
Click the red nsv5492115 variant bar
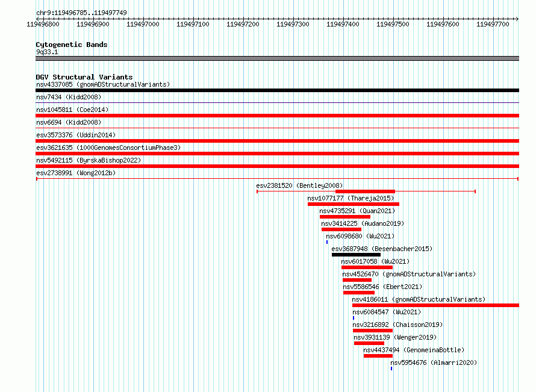(277, 166)
